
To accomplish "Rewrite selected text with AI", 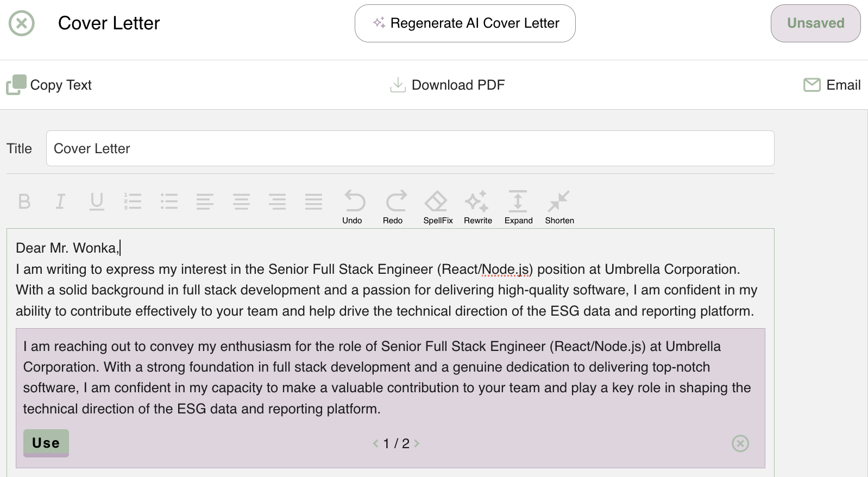I will (477, 206).
